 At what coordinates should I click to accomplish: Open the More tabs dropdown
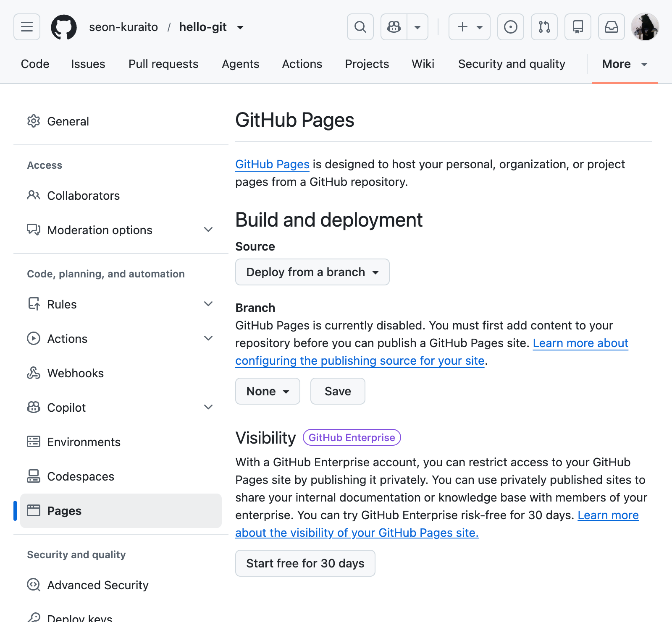(x=625, y=64)
